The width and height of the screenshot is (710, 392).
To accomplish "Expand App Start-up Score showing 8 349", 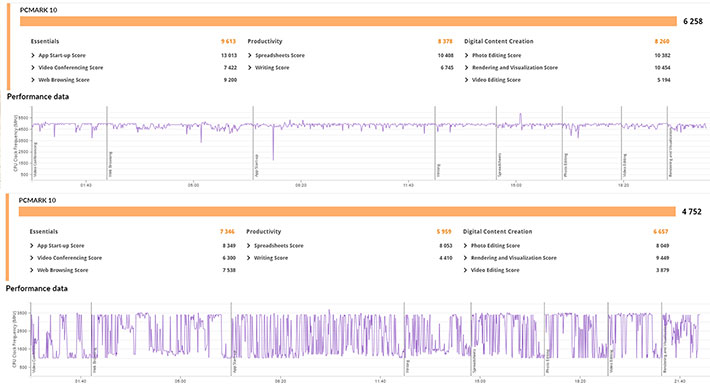I will pyautogui.click(x=31, y=245).
